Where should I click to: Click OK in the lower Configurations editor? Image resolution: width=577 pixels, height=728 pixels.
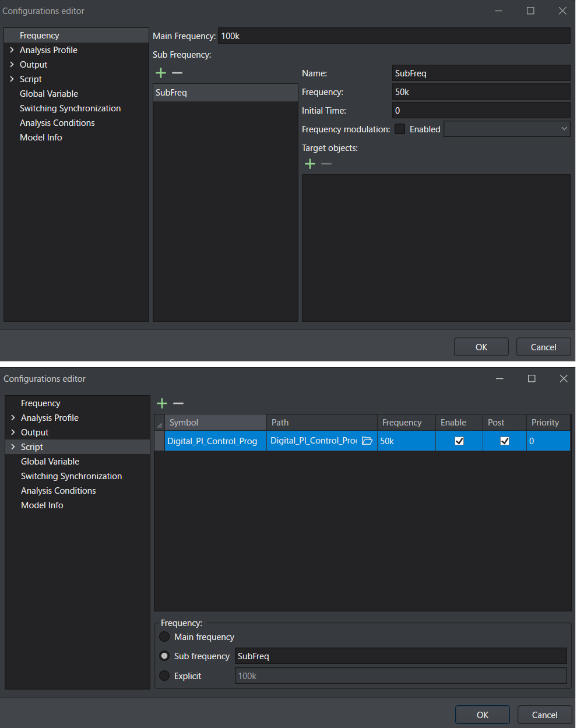(483, 715)
